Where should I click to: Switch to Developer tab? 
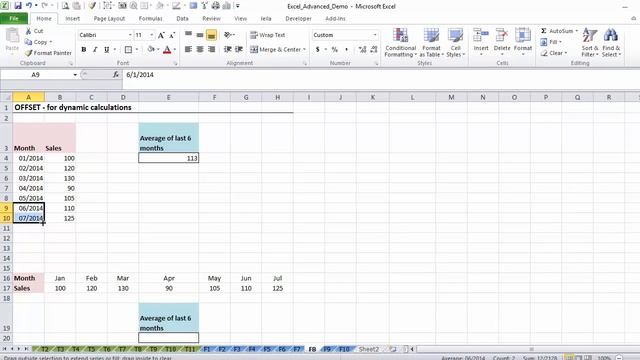click(298, 18)
